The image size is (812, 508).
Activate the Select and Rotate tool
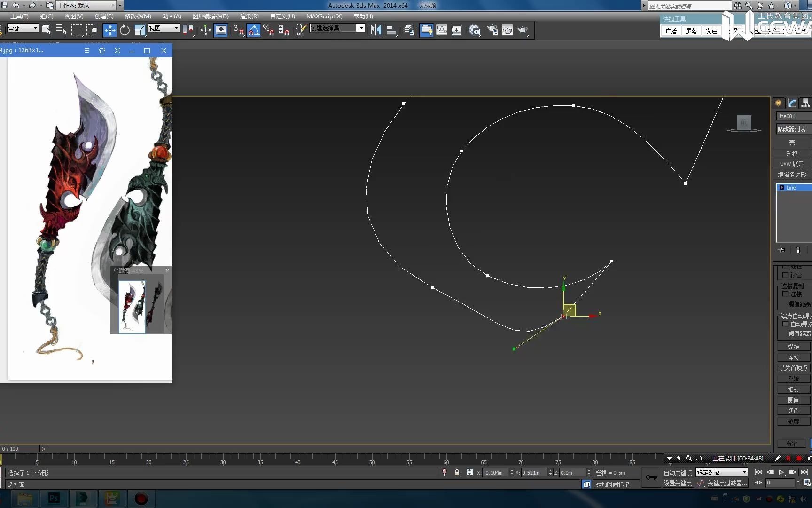125,30
